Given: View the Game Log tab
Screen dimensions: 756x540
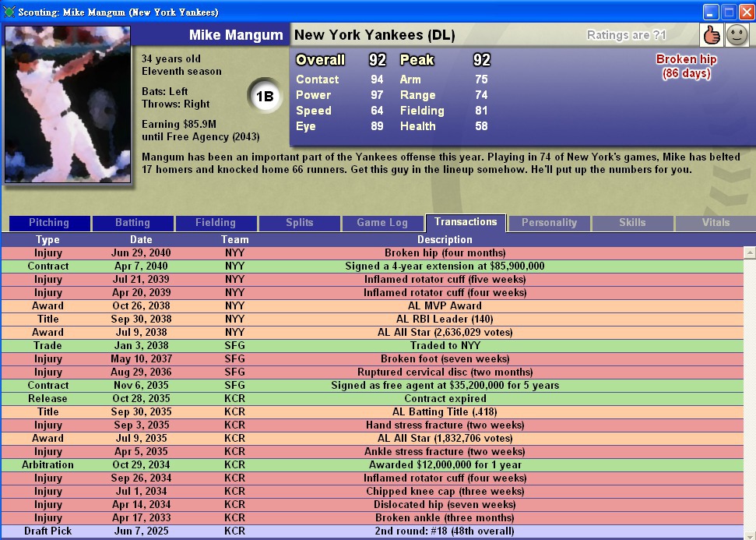Looking at the screenshot, I should tap(382, 223).
